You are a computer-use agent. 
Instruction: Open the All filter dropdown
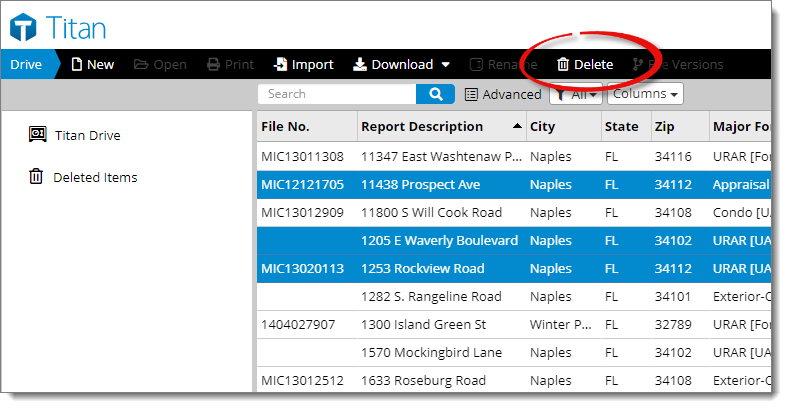pos(578,94)
